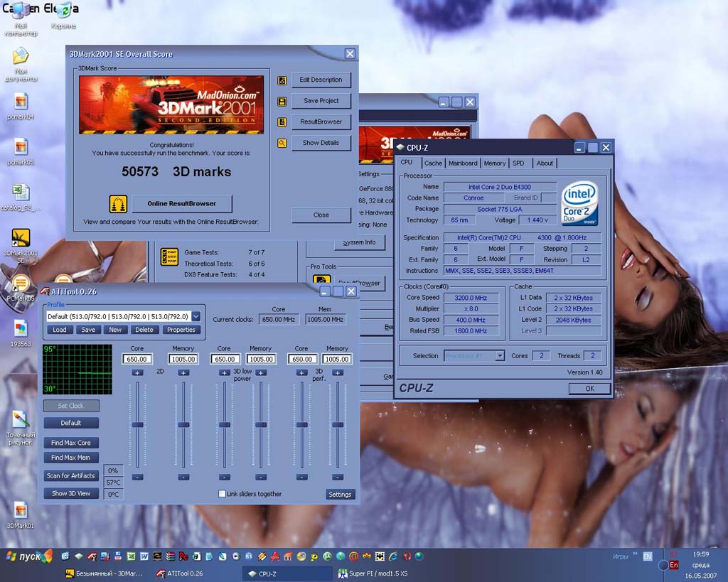Expand the ATITool Profile dropdown

click(x=196, y=316)
